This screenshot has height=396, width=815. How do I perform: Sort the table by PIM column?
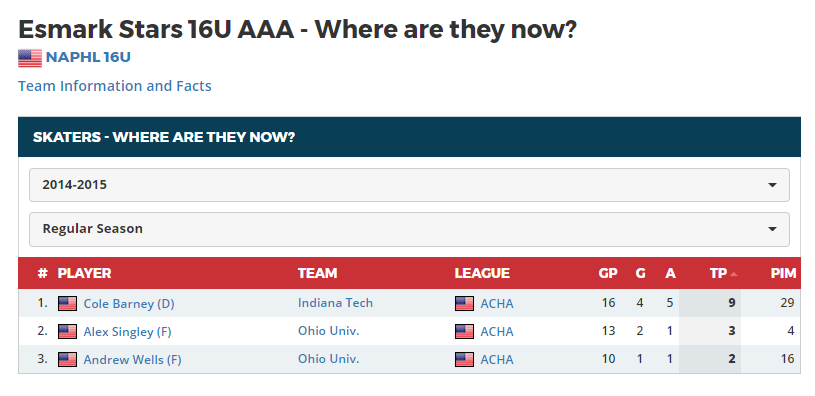pyautogui.click(x=783, y=273)
